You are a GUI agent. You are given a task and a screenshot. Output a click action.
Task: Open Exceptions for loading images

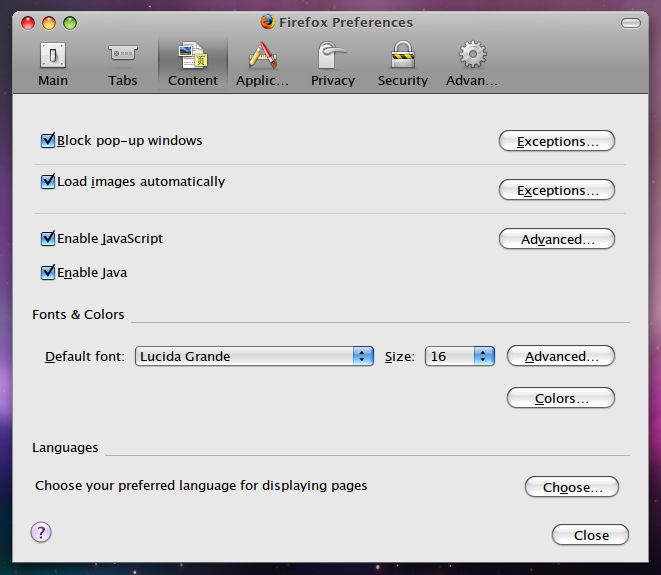[x=557, y=190]
